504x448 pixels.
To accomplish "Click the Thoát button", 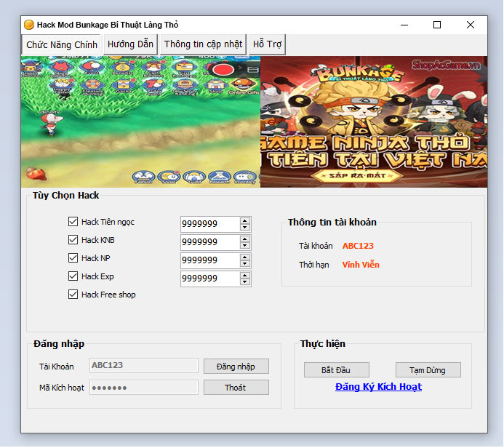I will pos(236,388).
